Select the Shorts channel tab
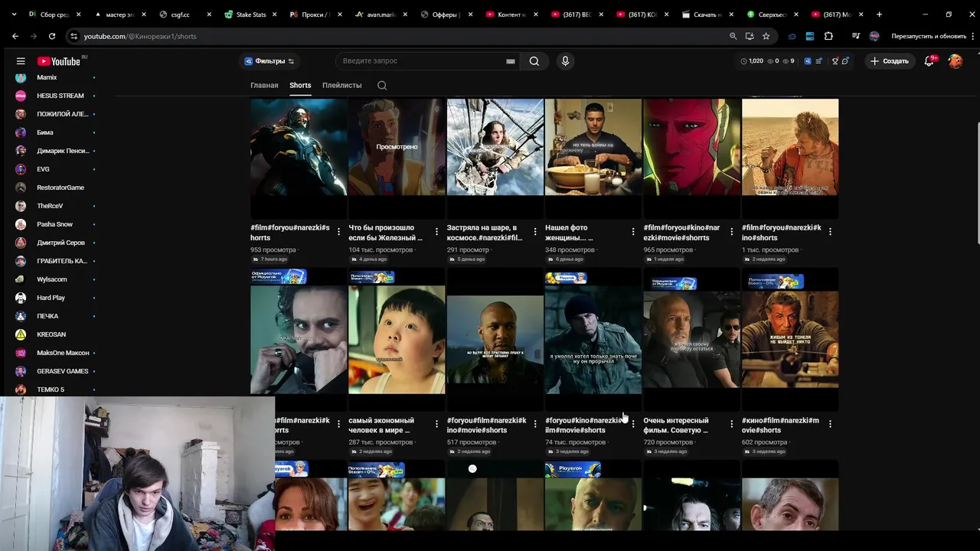 tap(300, 85)
